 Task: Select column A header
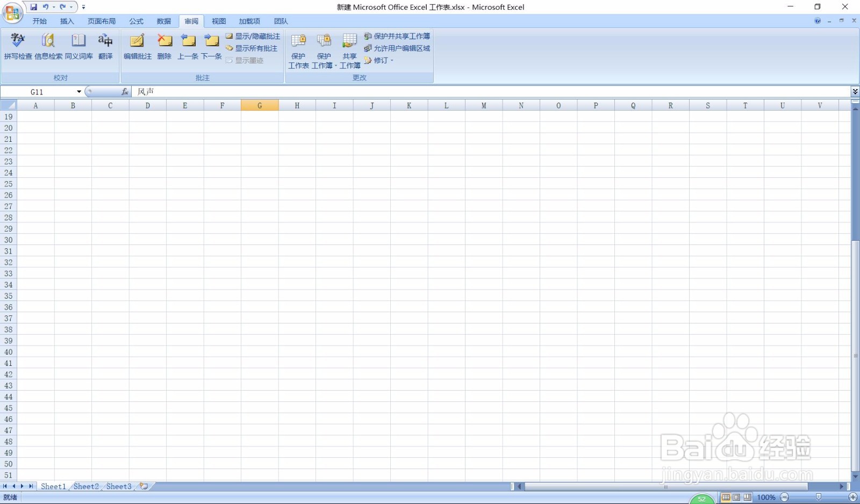35,105
